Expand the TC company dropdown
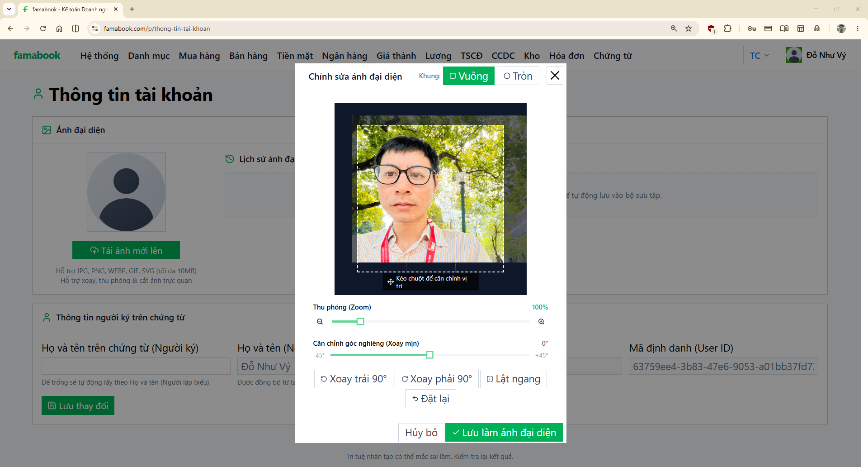This screenshot has height=467, width=868. point(760,55)
